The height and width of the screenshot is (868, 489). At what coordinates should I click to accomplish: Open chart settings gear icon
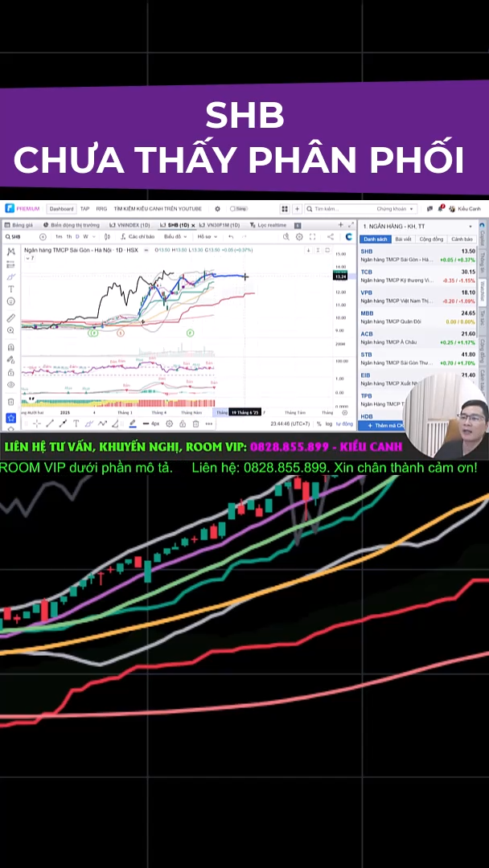point(300,236)
